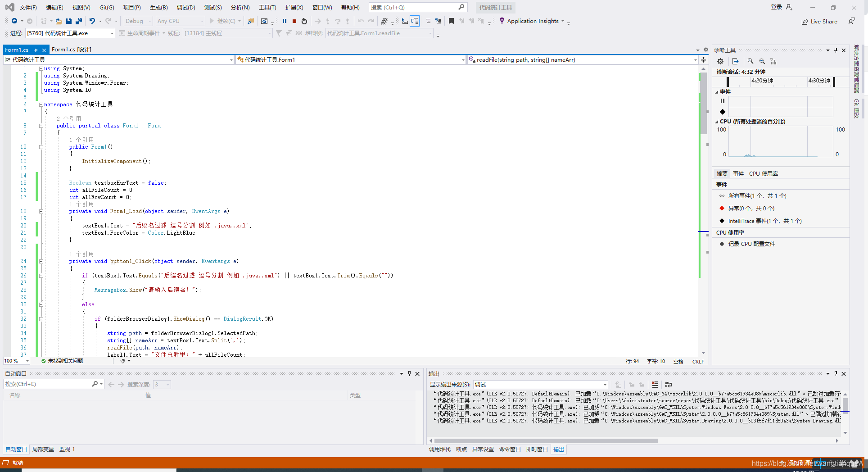Open diagnostic tools settings gear
The width and height of the screenshot is (868, 472).
click(720, 61)
